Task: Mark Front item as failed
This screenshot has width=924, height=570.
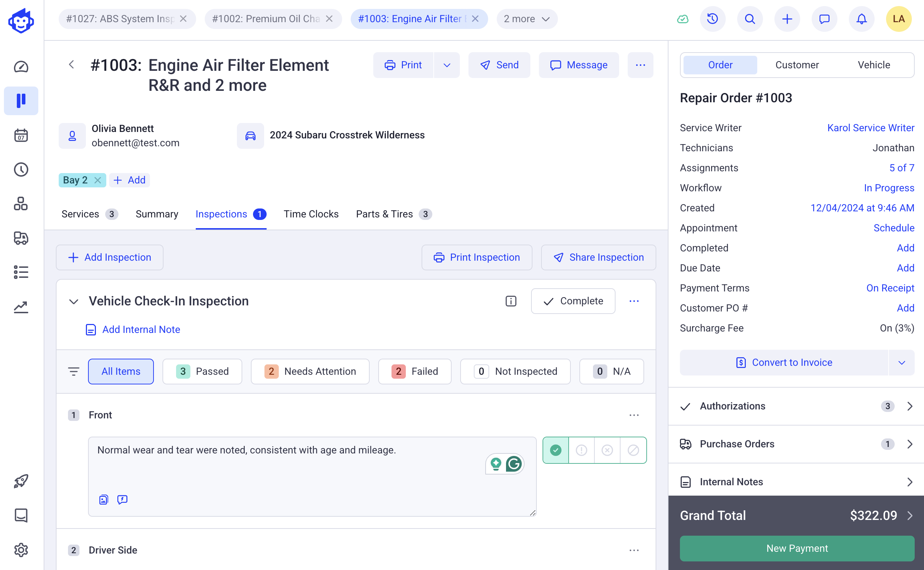Action: [x=607, y=450]
